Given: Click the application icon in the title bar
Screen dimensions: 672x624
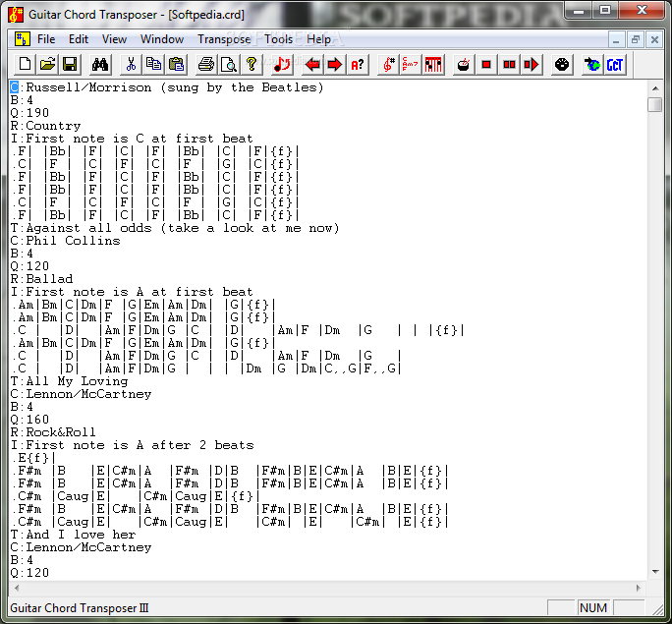Looking at the screenshot, I should [x=16, y=14].
